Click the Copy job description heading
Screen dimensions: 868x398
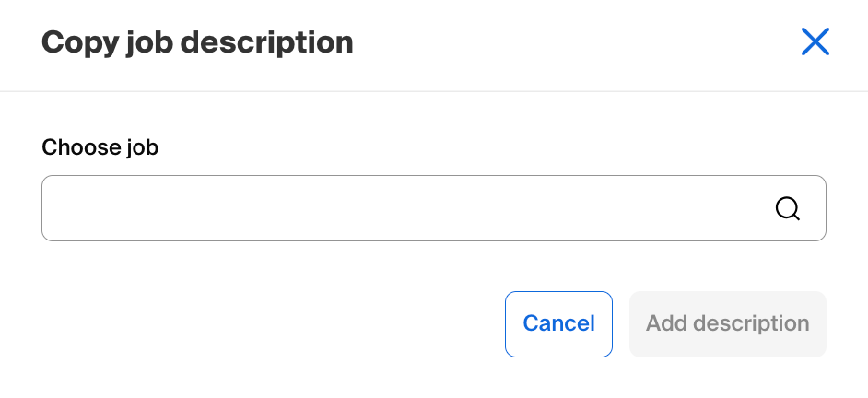(197, 42)
